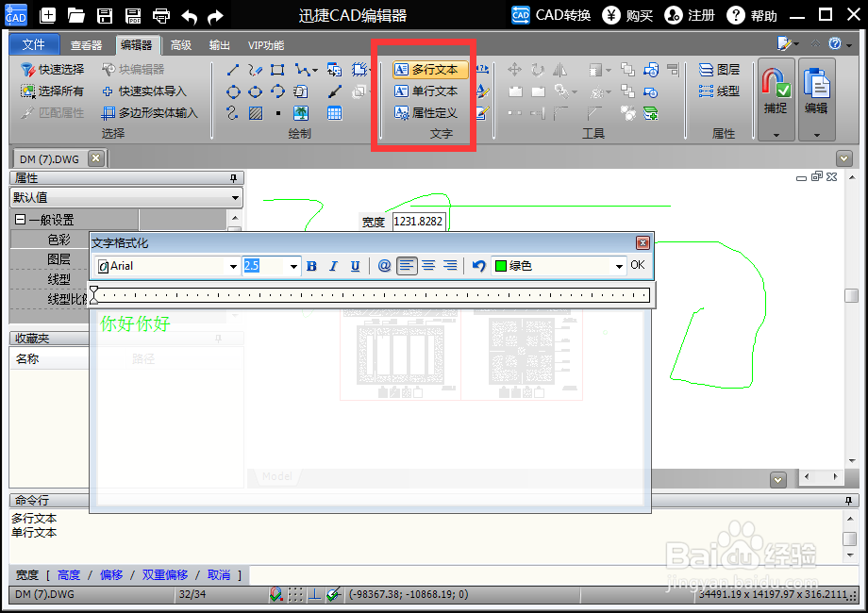
Task: Open the File (文件) menu
Action: coord(34,44)
